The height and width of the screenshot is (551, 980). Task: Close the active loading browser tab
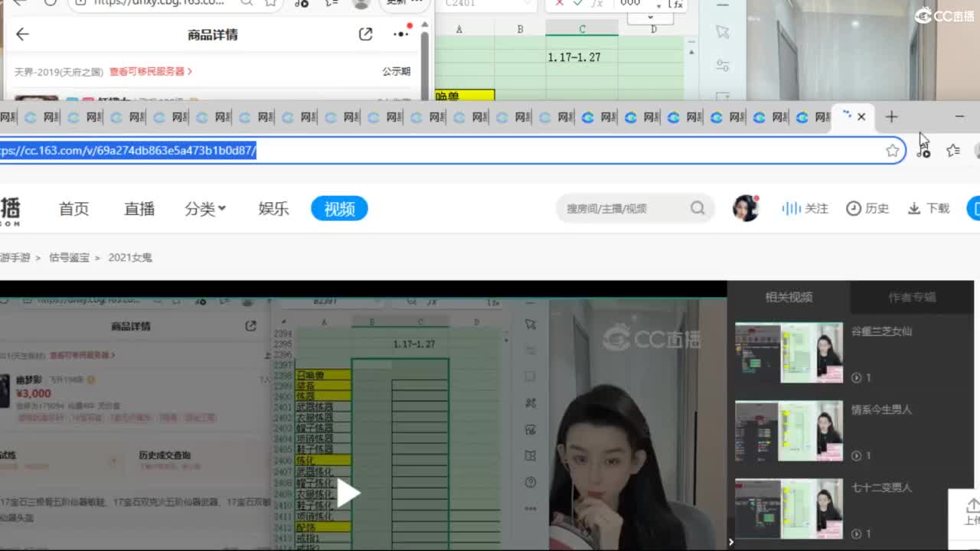861,116
